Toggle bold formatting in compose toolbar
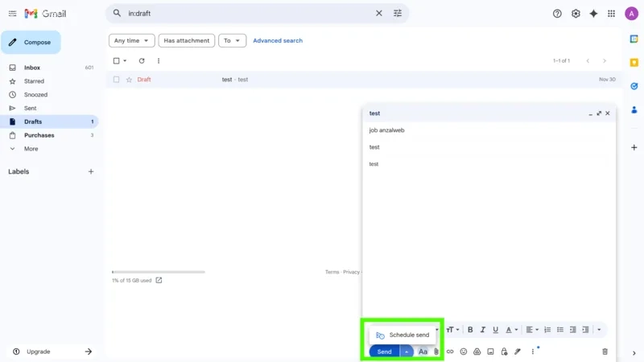 click(470, 330)
